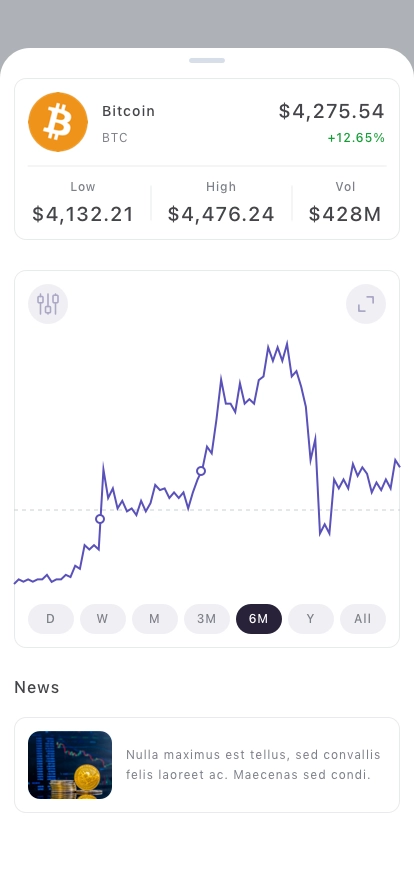Select the active 6M range pill
This screenshot has height=896, width=414.
259,619
